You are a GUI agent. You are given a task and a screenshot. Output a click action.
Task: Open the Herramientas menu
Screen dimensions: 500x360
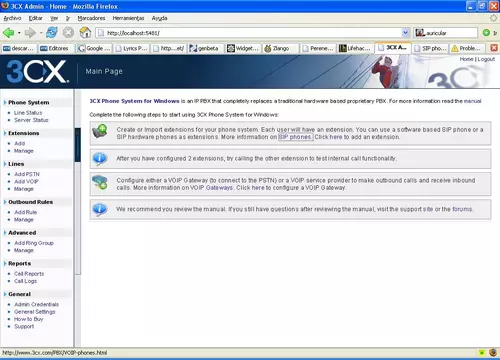(x=128, y=18)
